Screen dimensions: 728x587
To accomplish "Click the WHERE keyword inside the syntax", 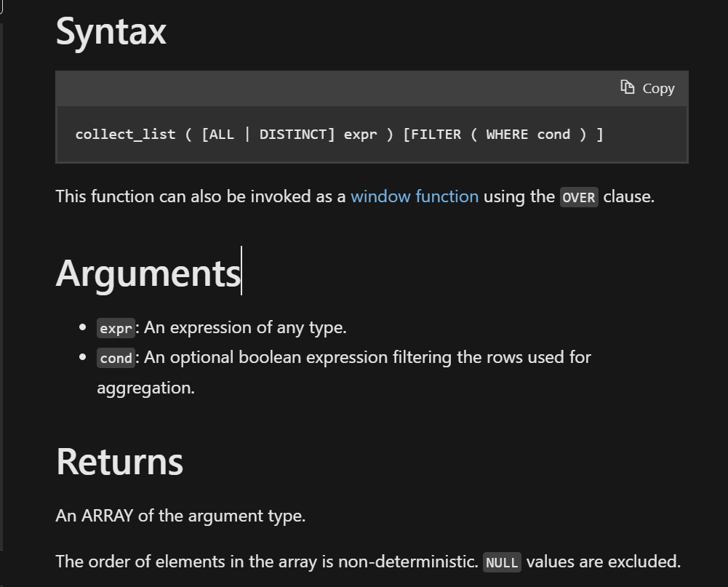I will click(x=511, y=134).
